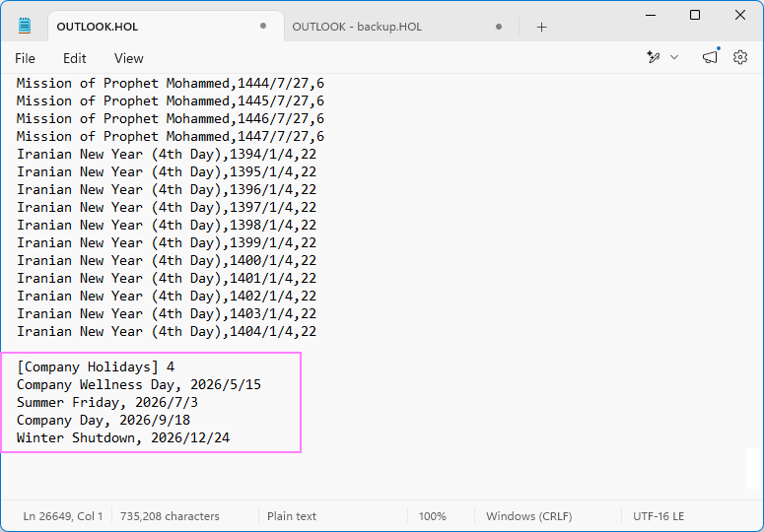Click line Mission of Prophet Mohammed,1445/7/27,6
The image size is (764, 532).
click(x=170, y=100)
